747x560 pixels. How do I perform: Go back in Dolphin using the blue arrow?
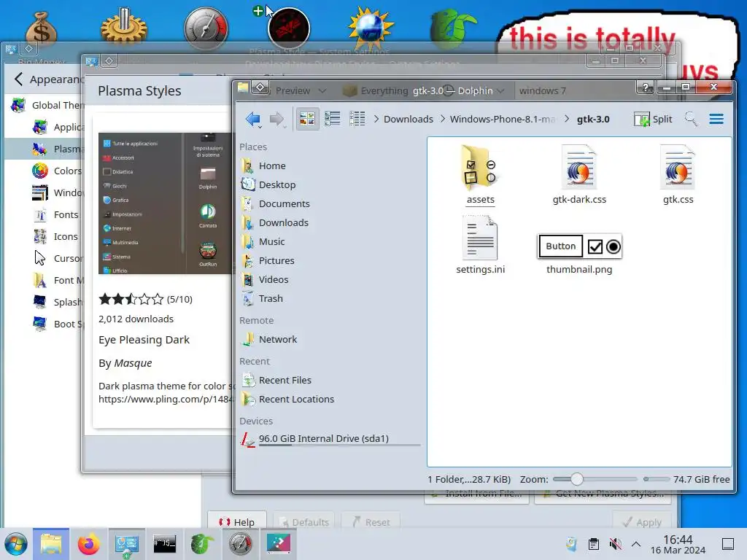[x=252, y=119]
